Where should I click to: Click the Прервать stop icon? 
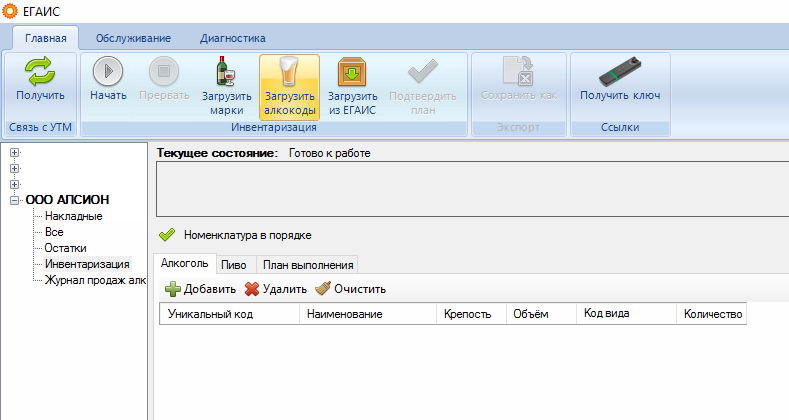(x=164, y=71)
